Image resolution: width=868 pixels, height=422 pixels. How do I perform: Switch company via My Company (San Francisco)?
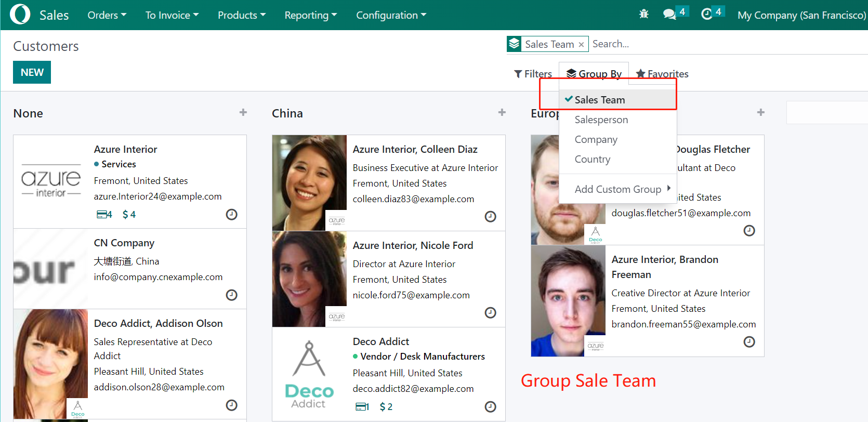point(801,15)
